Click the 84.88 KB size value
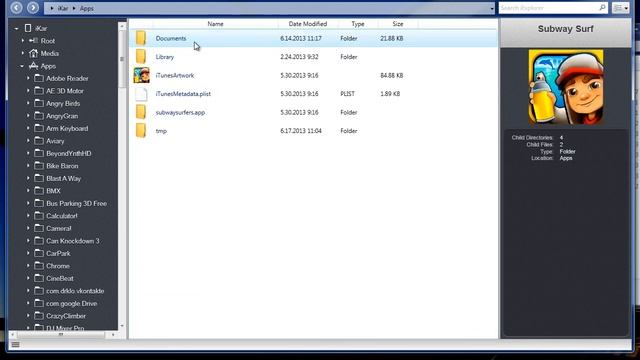This screenshot has height=360, width=640. tap(391, 76)
